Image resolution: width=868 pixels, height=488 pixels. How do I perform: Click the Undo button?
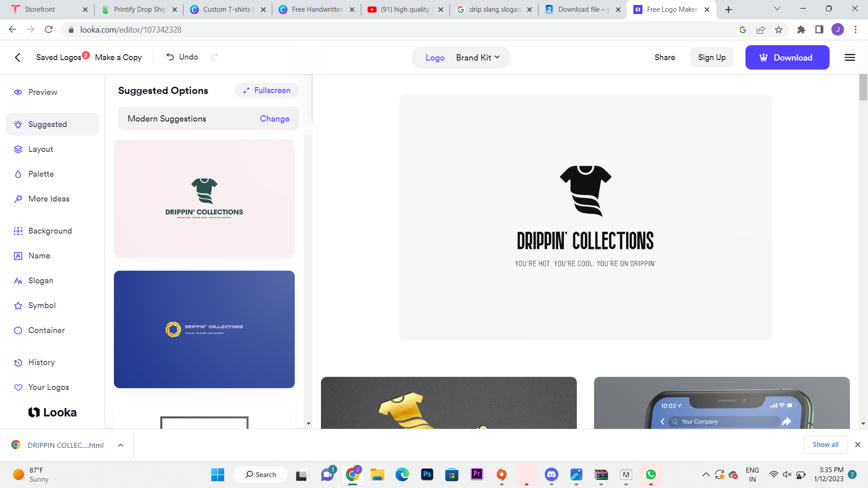point(182,57)
